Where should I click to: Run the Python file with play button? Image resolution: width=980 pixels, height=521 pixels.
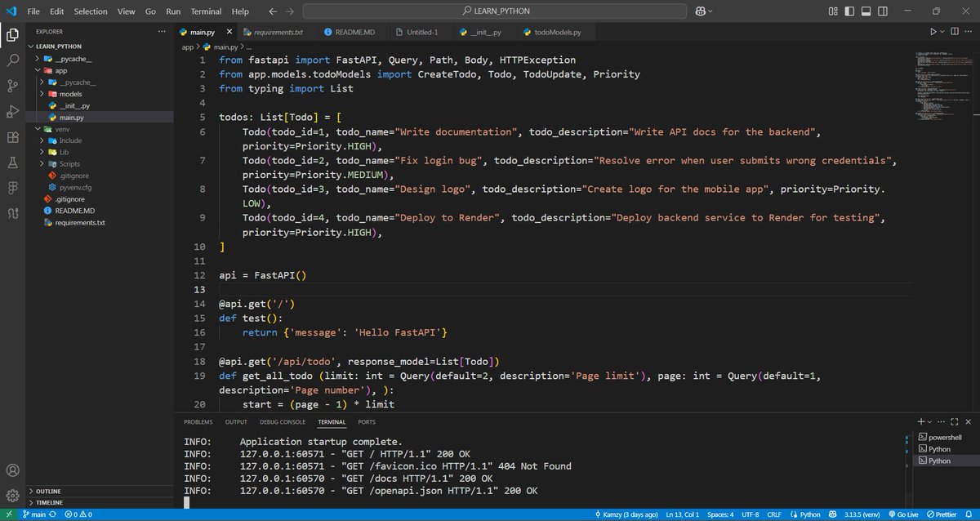(x=933, y=32)
